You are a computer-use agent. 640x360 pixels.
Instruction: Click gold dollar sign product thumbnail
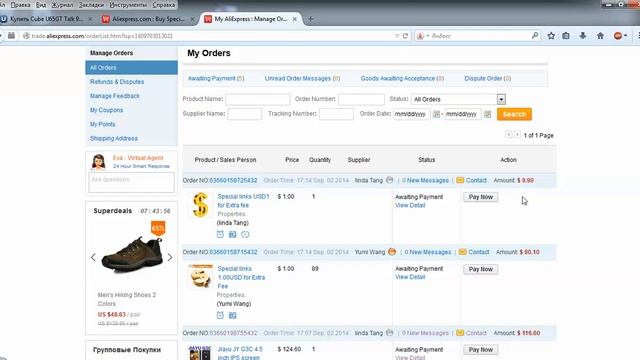[x=200, y=205]
